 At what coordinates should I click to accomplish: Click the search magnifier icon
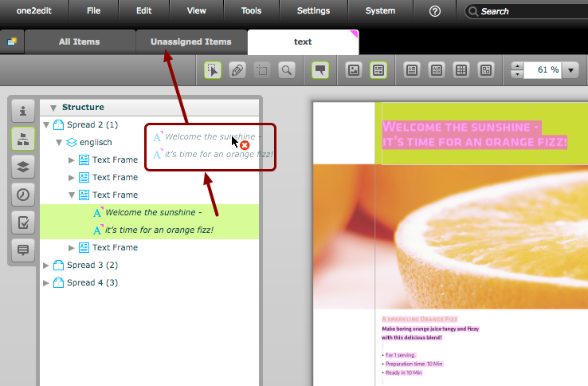tap(473, 11)
